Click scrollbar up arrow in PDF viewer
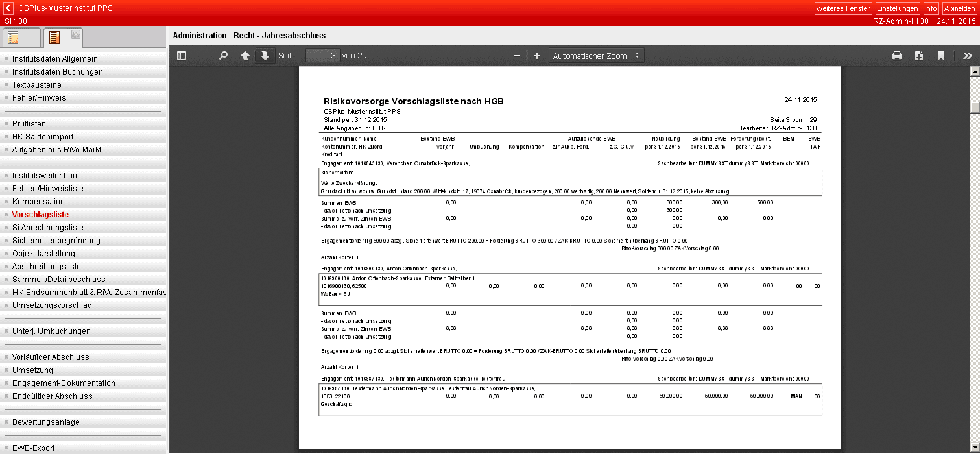 click(x=975, y=72)
